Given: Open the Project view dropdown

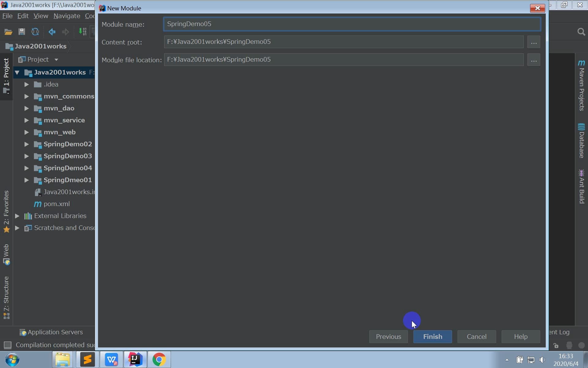Looking at the screenshot, I should tap(56, 59).
